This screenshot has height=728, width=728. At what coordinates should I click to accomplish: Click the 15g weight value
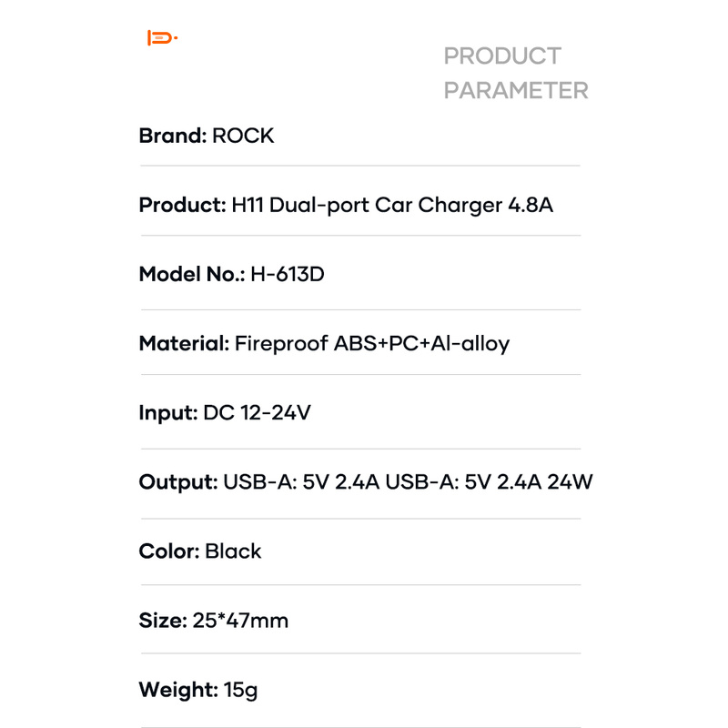(240, 690)
